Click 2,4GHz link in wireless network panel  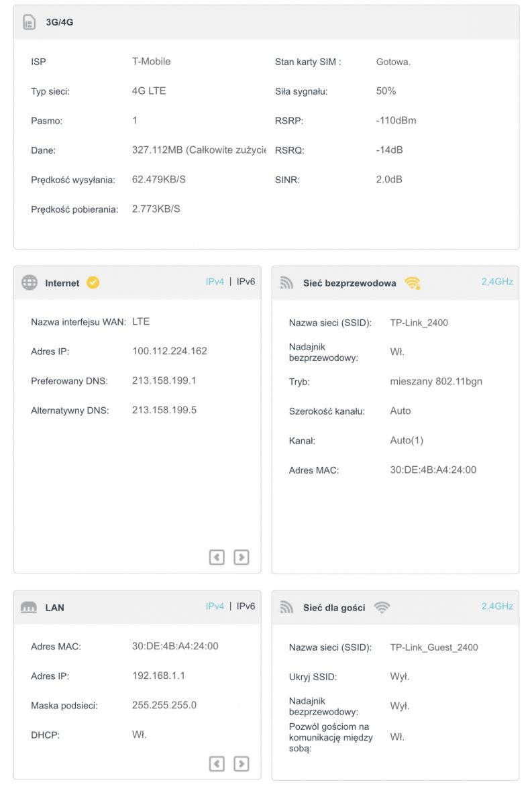click(497, 282)
